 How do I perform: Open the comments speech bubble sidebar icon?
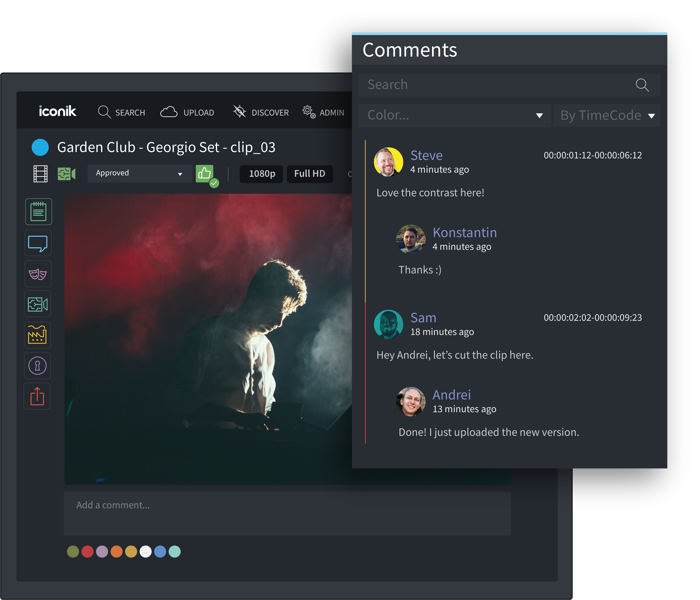tap(38, 243)
